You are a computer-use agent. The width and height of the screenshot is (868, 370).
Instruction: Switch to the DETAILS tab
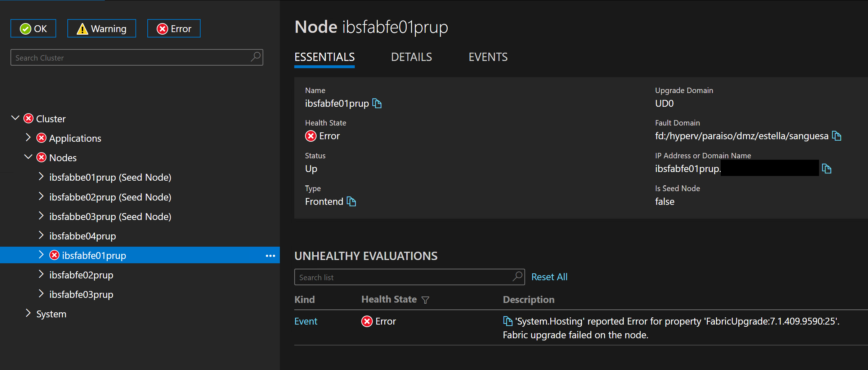(x=411, y=57)
